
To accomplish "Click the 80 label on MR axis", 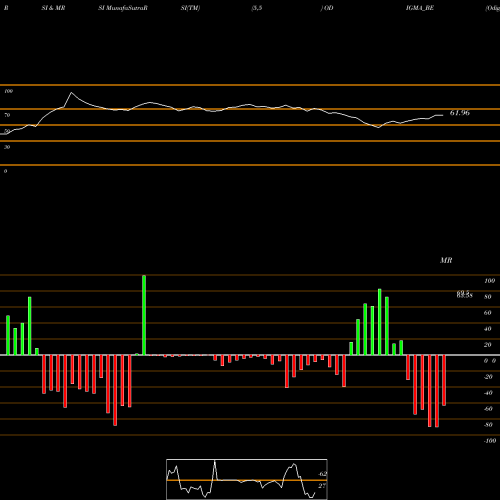I will coord(488,297).
